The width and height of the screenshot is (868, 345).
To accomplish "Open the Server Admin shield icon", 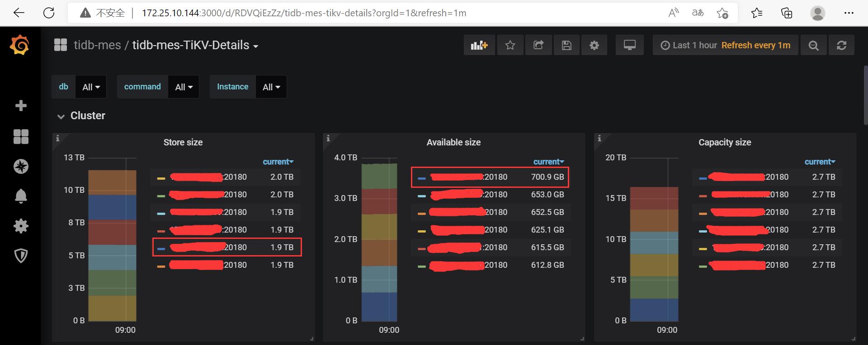I will click(x=21, y=256).
